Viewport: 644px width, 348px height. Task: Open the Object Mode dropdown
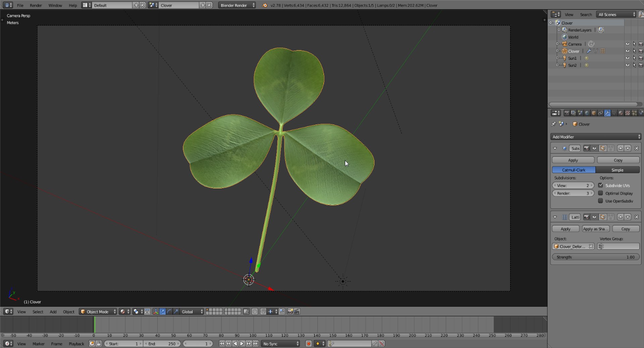[x=98, y=311]
